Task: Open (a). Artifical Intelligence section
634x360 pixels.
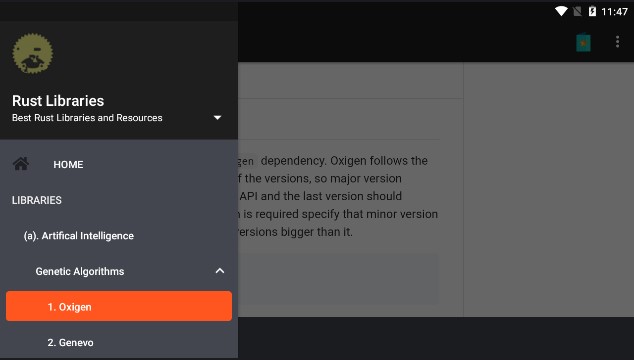Action: (x=78, y=236)
